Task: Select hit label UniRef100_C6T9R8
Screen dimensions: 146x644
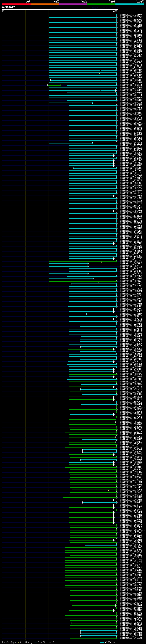Action: point(131,25)
